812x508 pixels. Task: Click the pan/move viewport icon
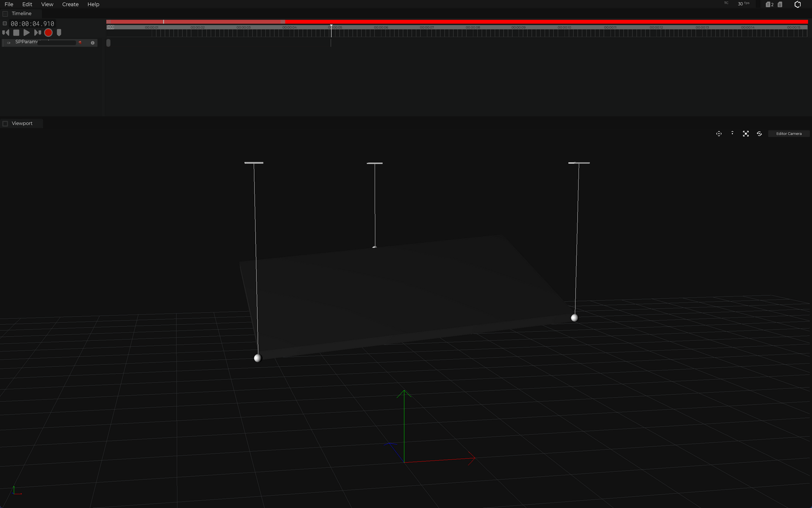(719, 134)
